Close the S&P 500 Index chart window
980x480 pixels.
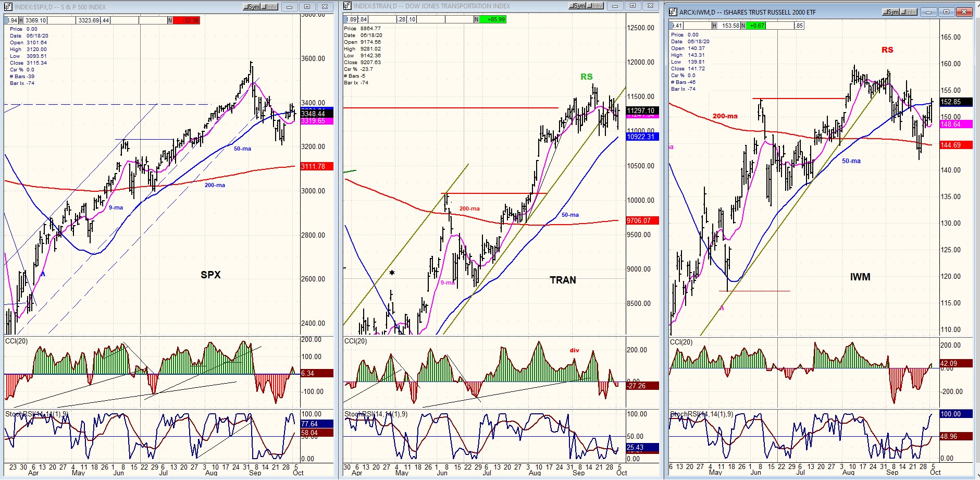tap(325, 7)
